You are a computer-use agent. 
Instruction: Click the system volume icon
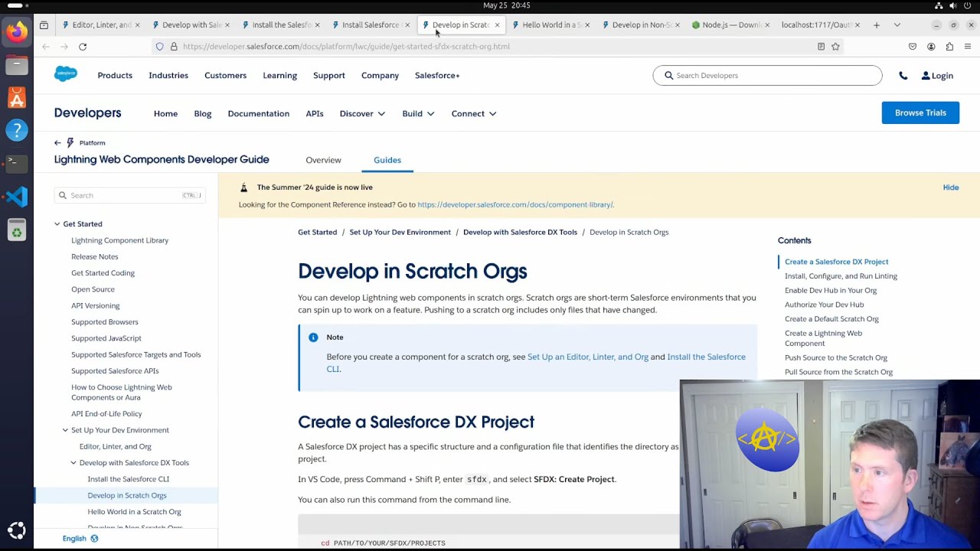coord(953,5)
